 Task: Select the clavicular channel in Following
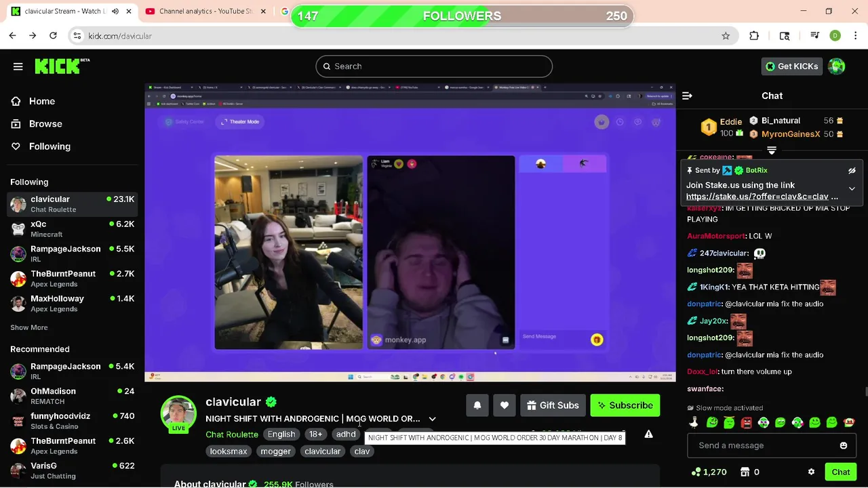[x=72, y=204]
